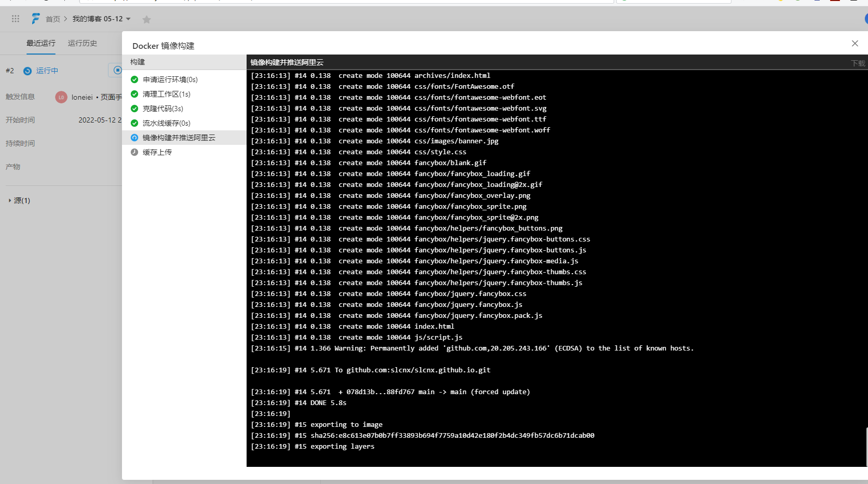Image resolution: width=868 pixels, height=484 pixels.
Task: Select the 克隆代码(3s) step
Action: 184,109
